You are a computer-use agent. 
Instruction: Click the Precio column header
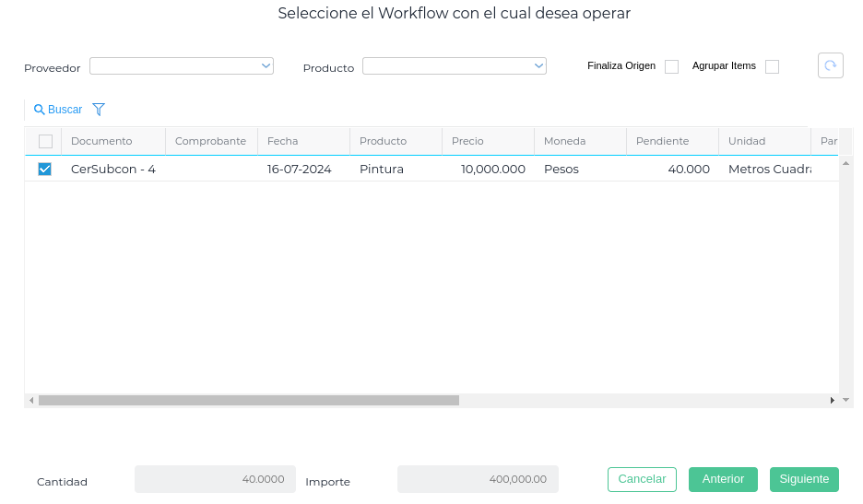[x=467, y=141]
